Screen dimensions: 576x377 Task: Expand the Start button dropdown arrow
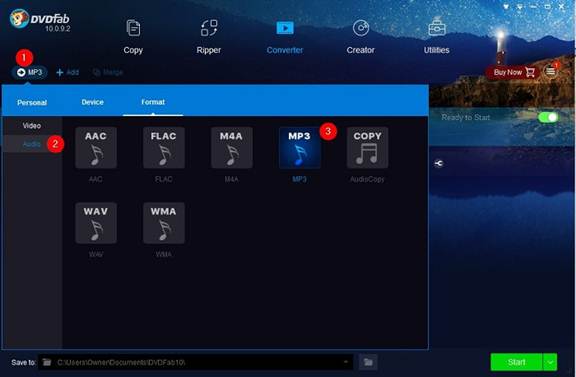pos(550,362)
